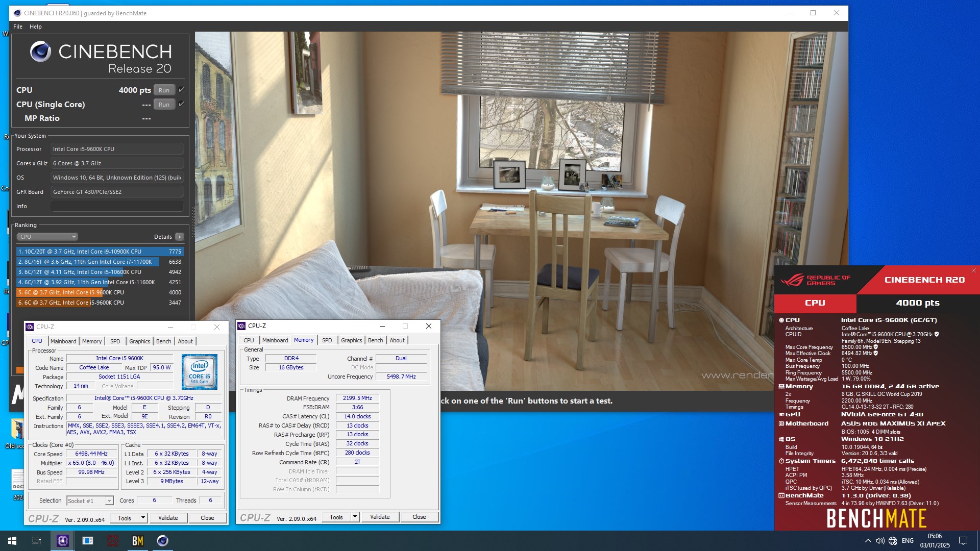Select ranking row i5-11600K 4251

click(x=100, y=282)
